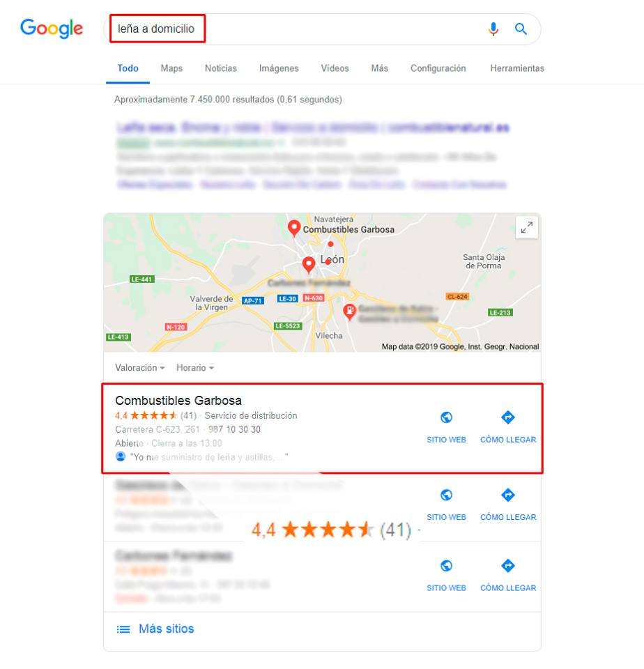Open the Más search menu
Viewport: 644px width, 669px height.
pos(379,68)
